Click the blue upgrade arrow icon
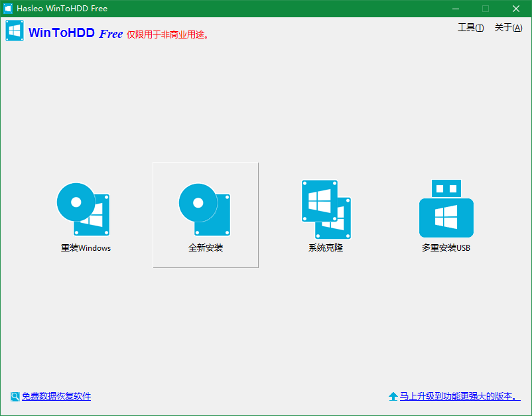The image size is (532, 416). (x=393, y=396)
